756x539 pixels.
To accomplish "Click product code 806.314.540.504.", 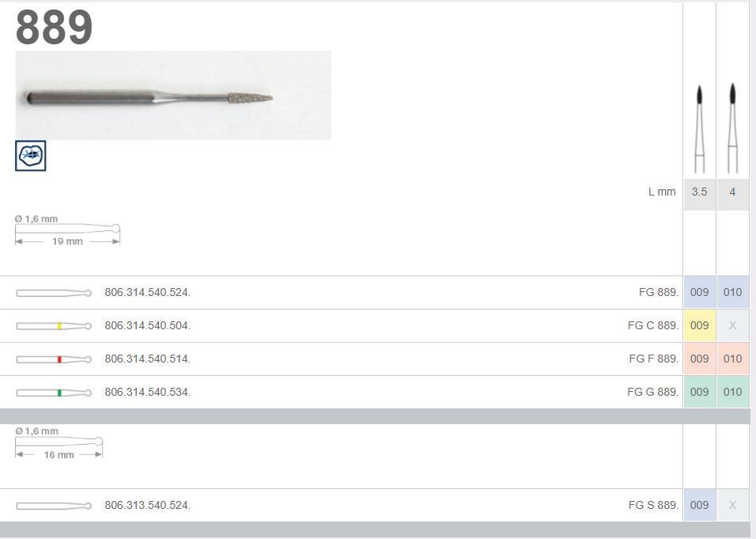I will point(148,326).
